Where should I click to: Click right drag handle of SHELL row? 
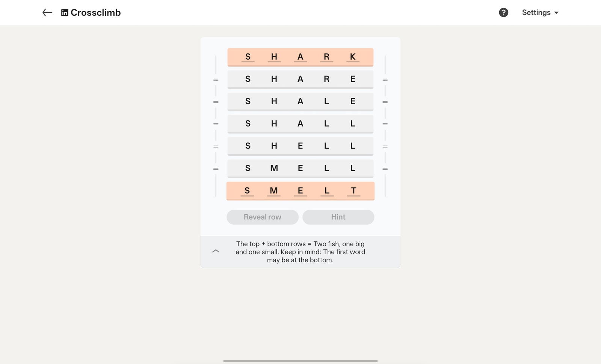[385, 146]
